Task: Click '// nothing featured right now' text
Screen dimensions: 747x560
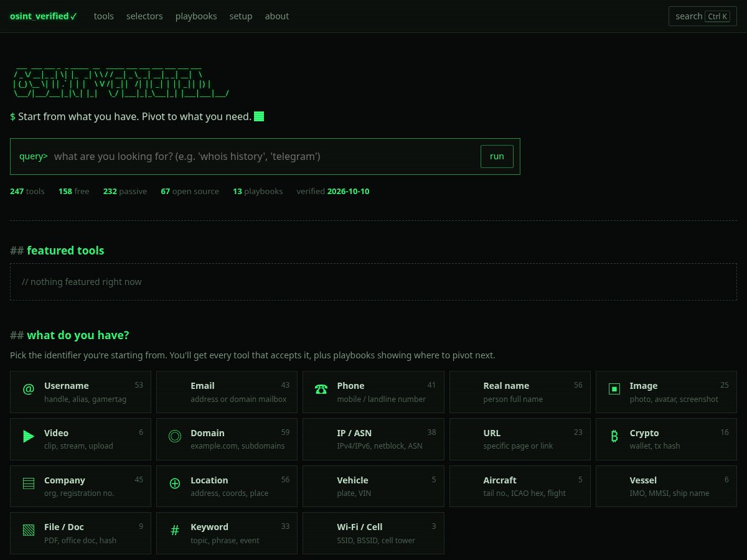Action: point(82,282)
